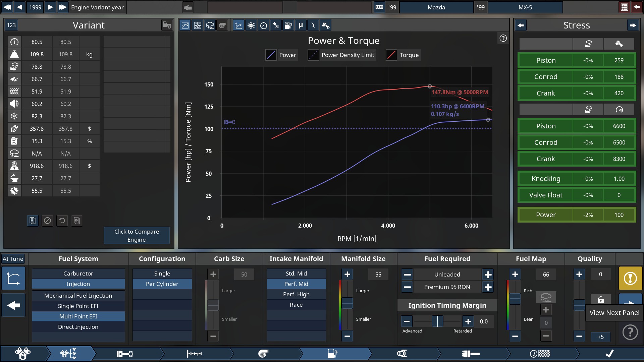Select Std. Mid intake manifold
The image size is (644, 362).
296,274
